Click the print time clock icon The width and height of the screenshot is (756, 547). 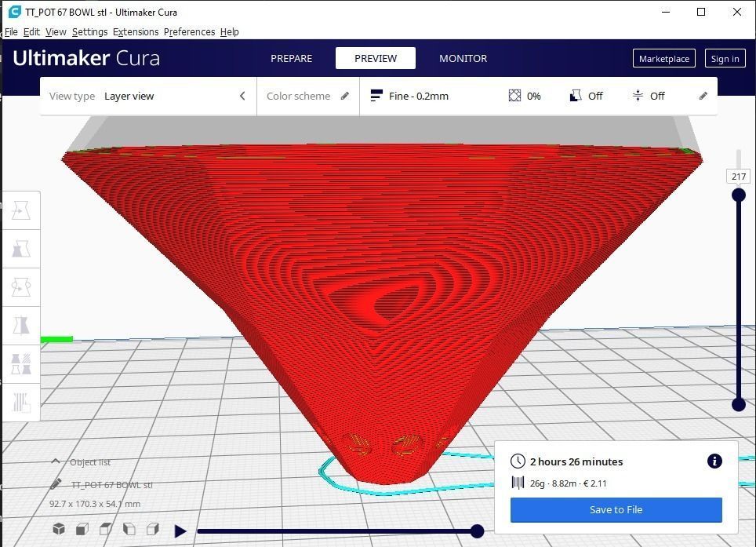[518, 461]
